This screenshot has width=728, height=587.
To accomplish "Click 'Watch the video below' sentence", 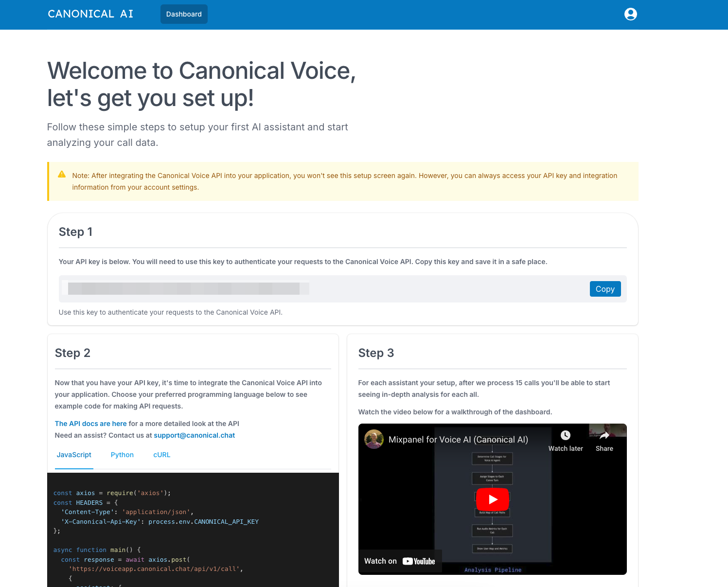I will (x=455, y=412).
